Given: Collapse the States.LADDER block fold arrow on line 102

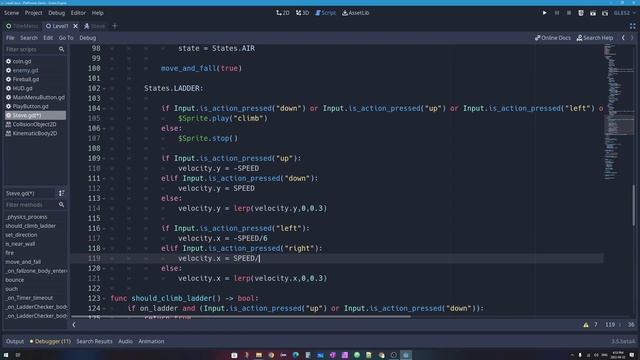Looking at the screenshot, I should [x=104, y=89].
